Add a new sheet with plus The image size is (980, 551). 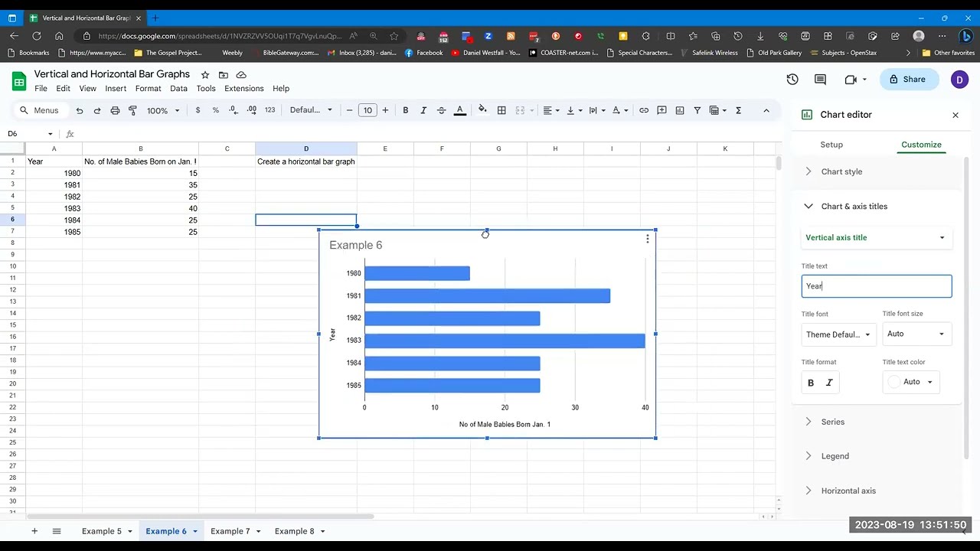pyautogui.click(x=34, y=531)
